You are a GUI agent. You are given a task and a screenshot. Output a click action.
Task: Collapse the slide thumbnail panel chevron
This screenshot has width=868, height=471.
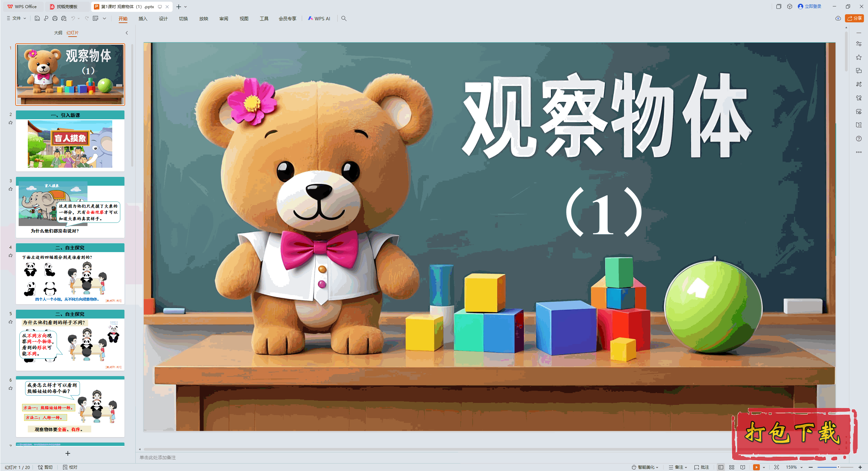coord(127,33)
